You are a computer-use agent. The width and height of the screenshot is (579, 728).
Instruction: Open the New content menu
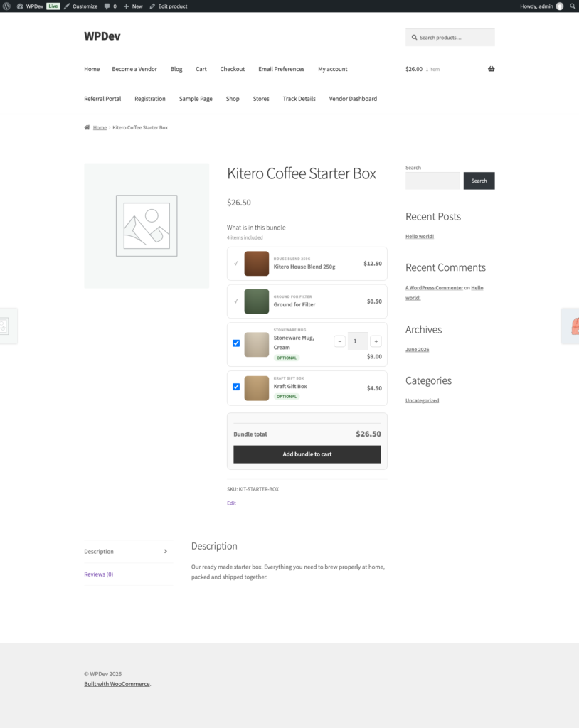click(x=133, y=6)
